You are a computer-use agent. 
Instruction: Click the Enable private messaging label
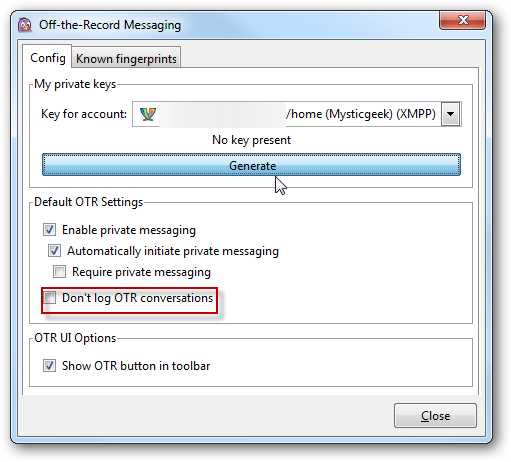pos(129,230)
